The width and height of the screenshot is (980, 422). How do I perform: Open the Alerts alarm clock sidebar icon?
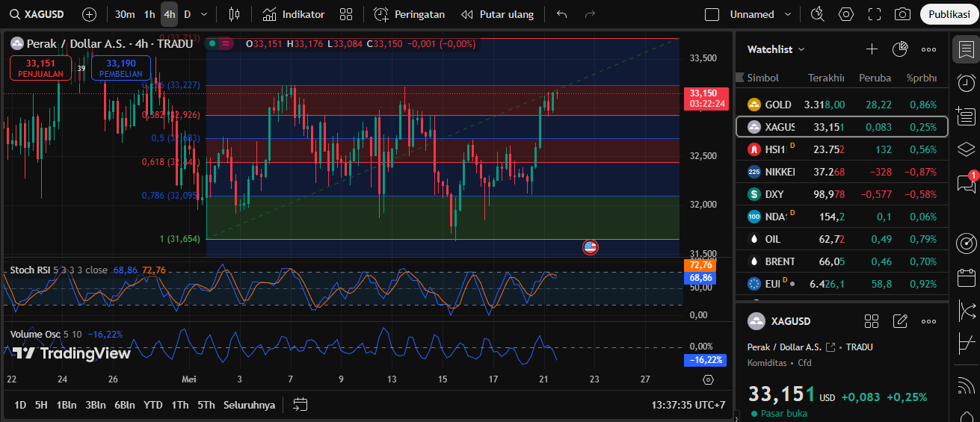(966, 82)
